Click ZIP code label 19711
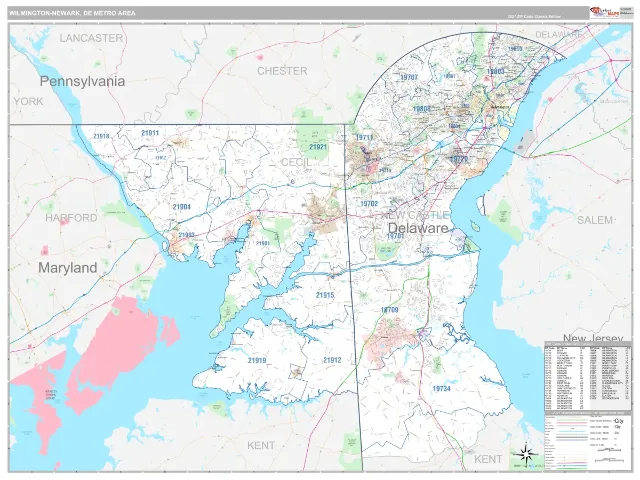 point(364,137)
